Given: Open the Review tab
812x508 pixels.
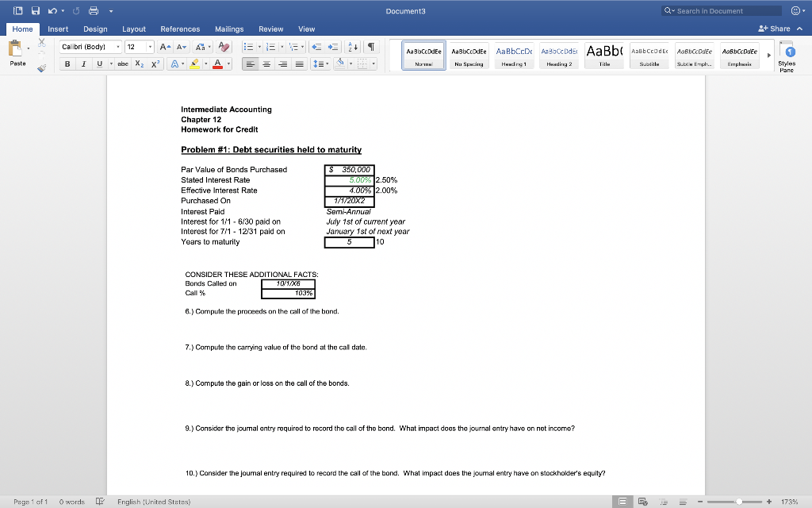Looking at the screenshot, I should [270, 29].
